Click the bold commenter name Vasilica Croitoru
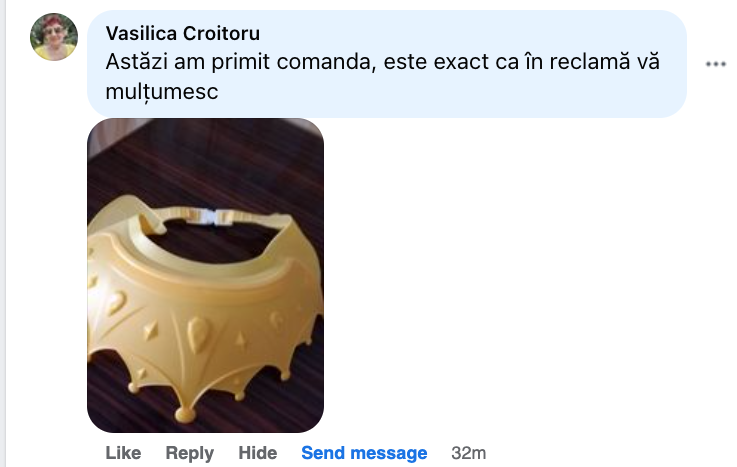737x467 pixels. [x=183, y=33]
